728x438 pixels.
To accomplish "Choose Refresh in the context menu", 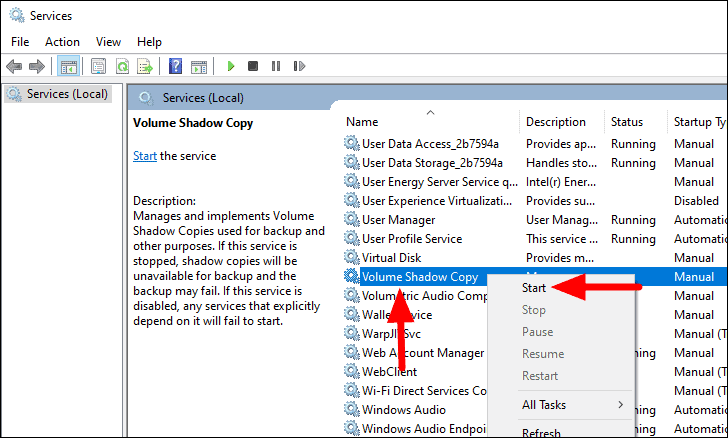I will pos(541,432).
